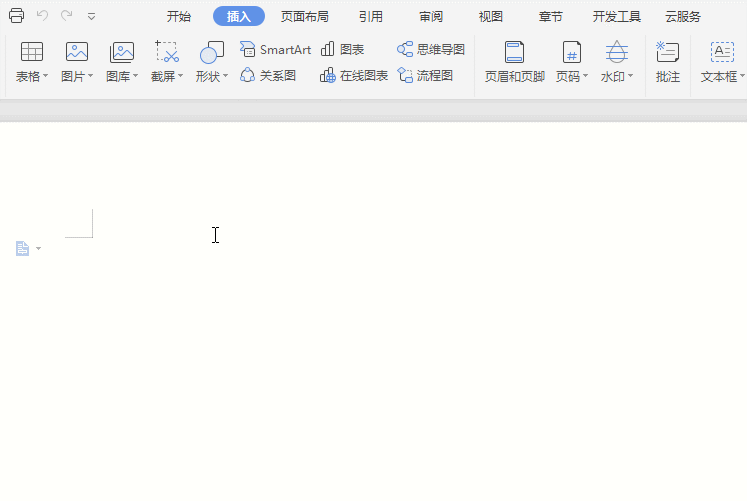Insert a SmartArt graphic
Image resolution: width=747 pixels, height=501 pixels.
[276, 50]
